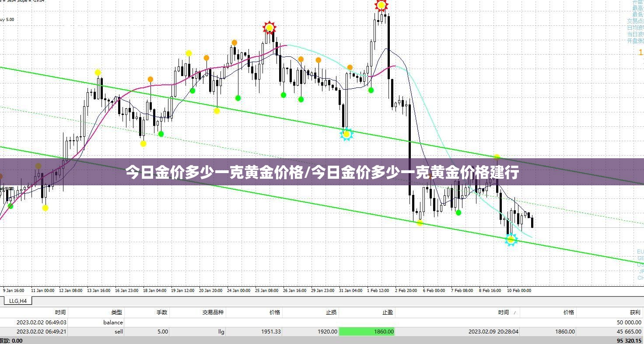644x344 pixels.
Task: Select the LLG,H4 chart tab
Action: 18,301
